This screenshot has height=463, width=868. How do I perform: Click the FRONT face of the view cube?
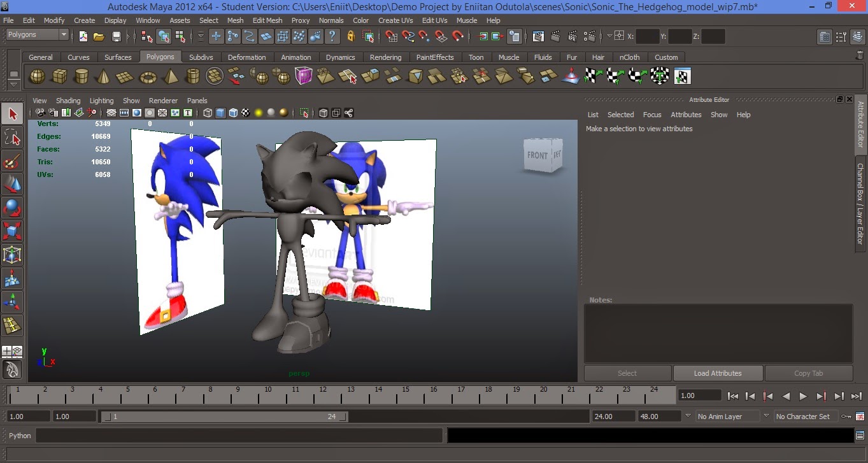coord(536,155)
